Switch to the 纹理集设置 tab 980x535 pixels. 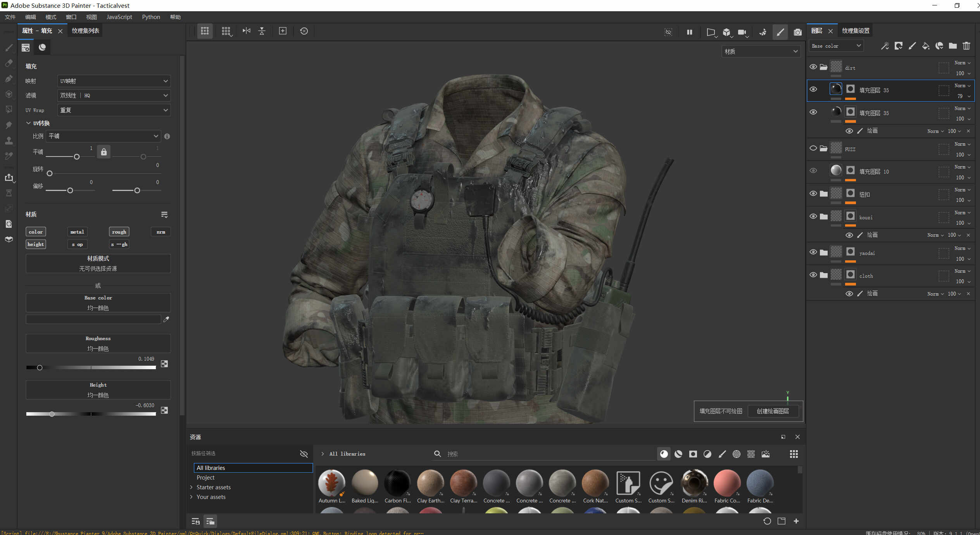pos(855,31)
